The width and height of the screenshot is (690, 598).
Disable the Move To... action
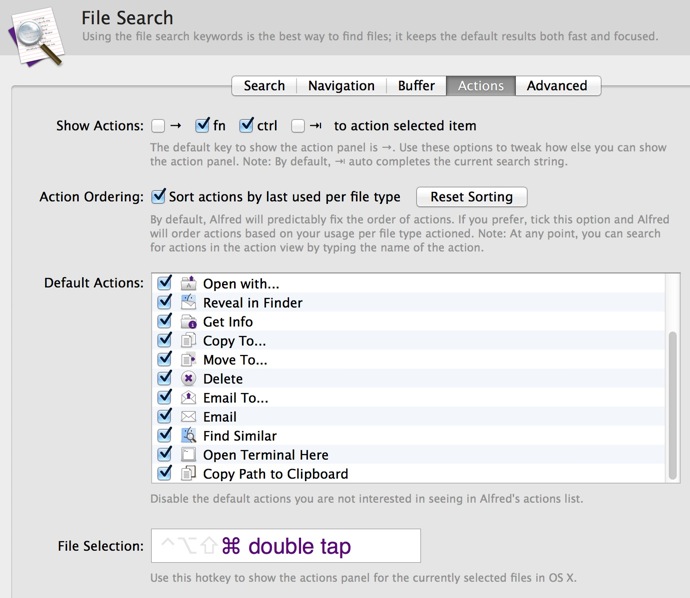click(x=165, y=359)
